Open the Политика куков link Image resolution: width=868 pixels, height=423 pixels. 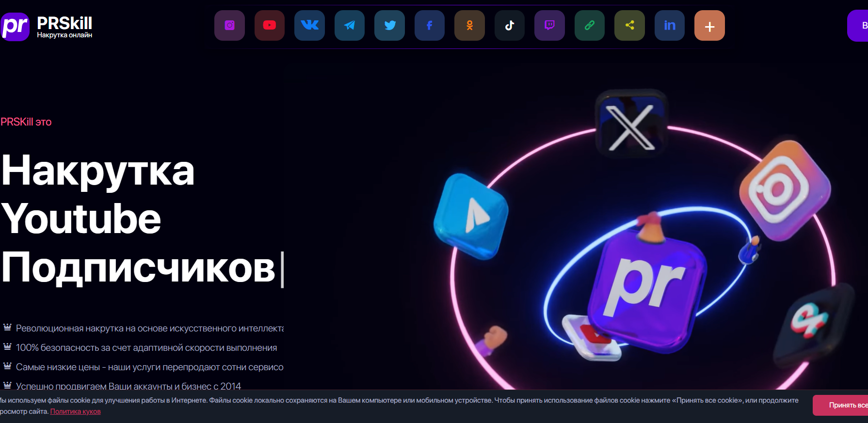click(x=76, y=411)
